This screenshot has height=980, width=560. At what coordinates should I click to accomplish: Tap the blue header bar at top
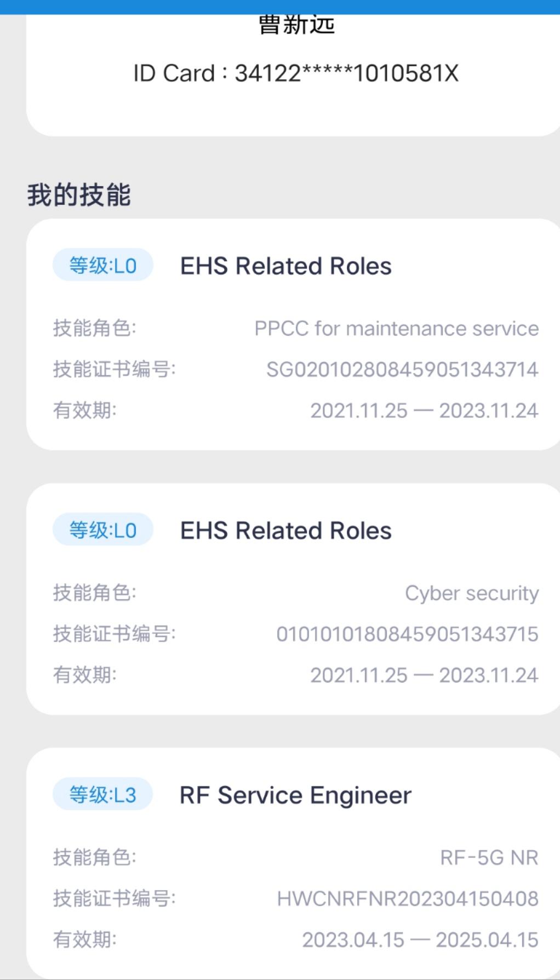[280, 7]
